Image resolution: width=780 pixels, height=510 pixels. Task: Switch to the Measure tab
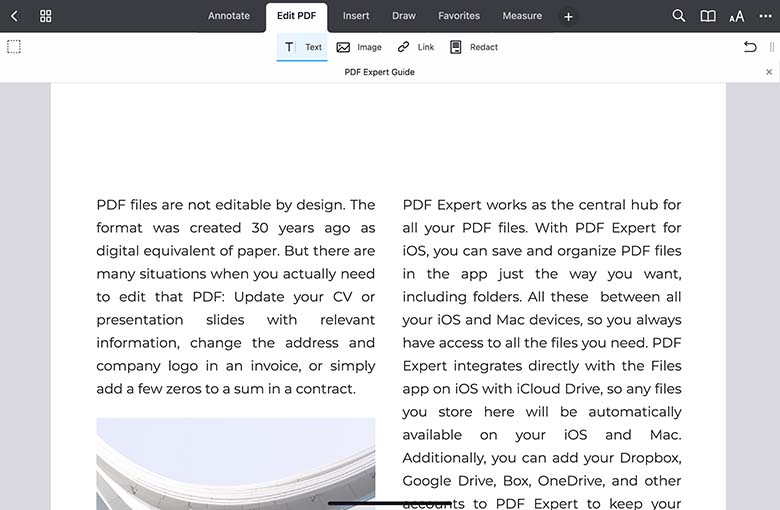522,16
